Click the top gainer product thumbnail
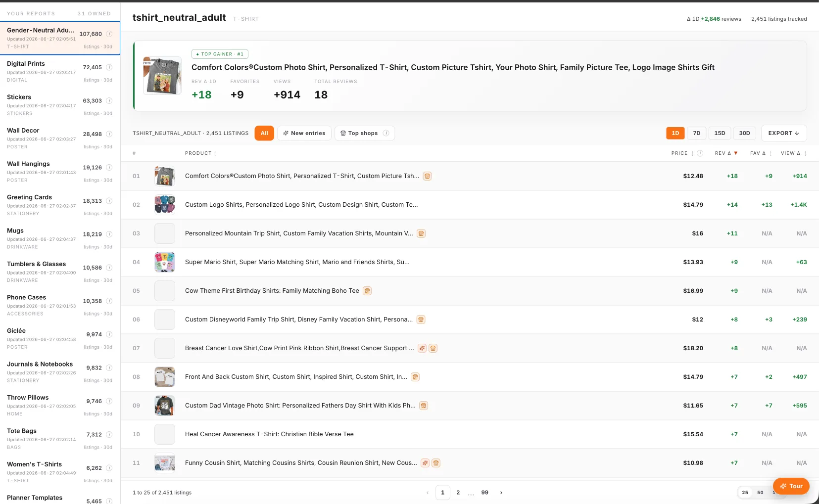819x504 pixels. tap(162, 76)
